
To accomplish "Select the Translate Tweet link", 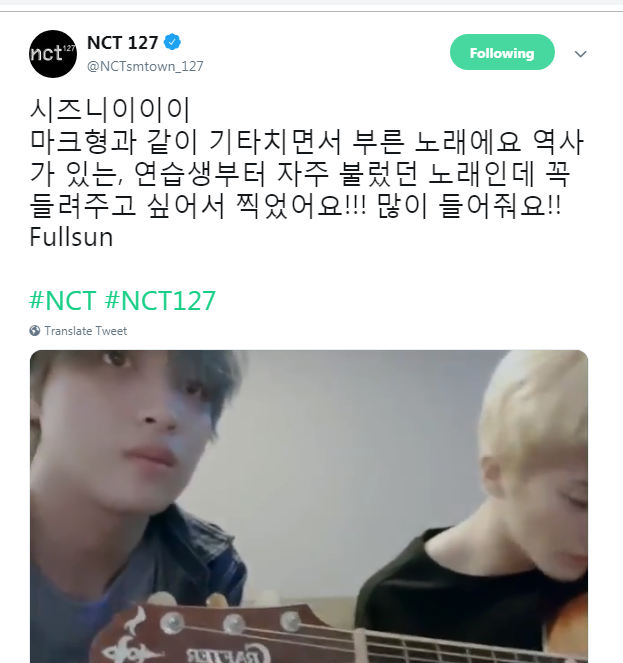I will tap(85, 331).
